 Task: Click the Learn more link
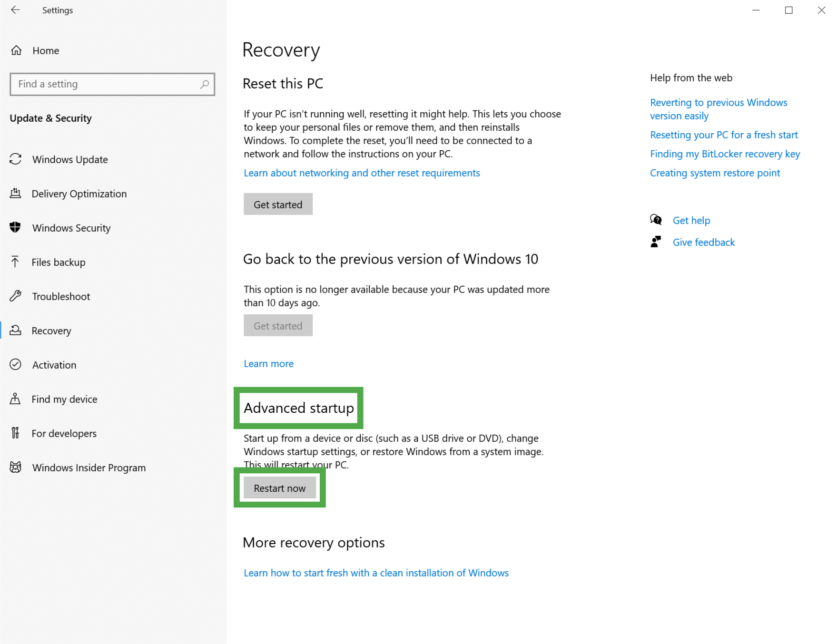click(269, 363)
